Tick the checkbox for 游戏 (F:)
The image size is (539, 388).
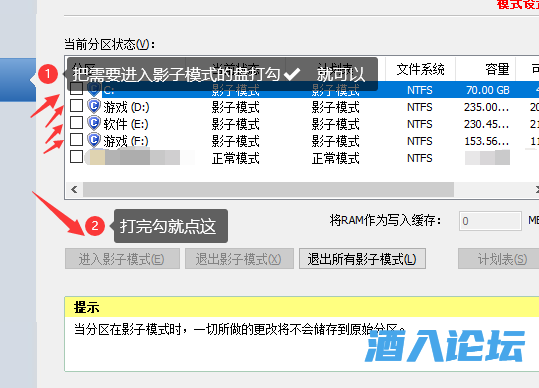(x=76, y=140)
